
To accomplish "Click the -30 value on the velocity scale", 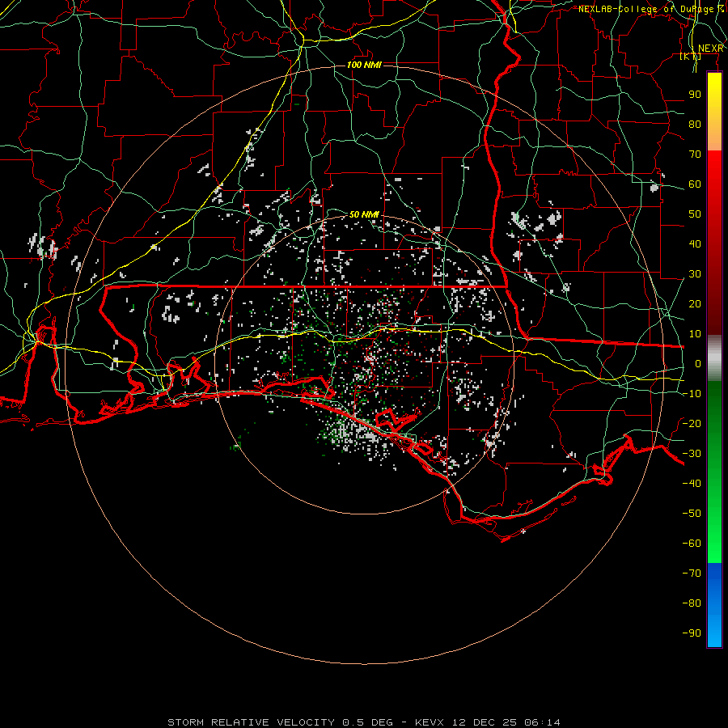I will 692,454.
